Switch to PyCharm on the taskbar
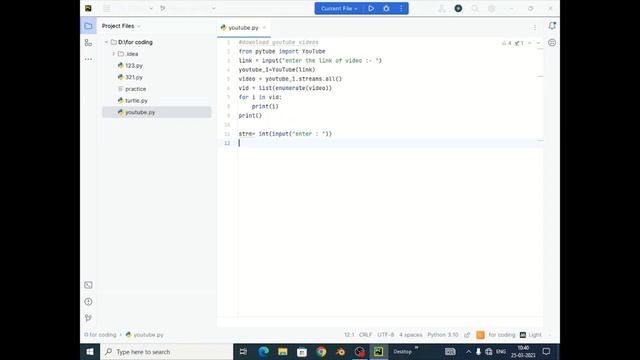Image resolution: width=640 pixels, height=360 pixels. pyautogui.click(x=378, y=351)
